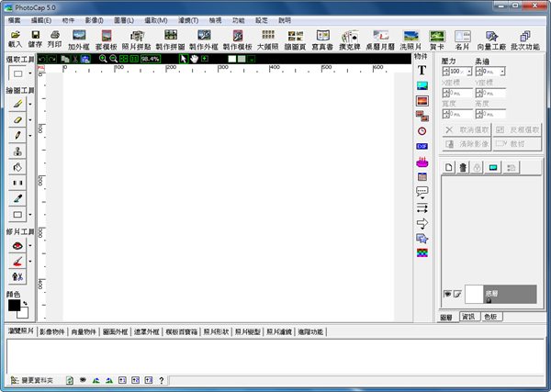This screenshot has height=392, width=551.
Task: Open the 賀卡 greeting card tool
Action: [x=437, y=39]
